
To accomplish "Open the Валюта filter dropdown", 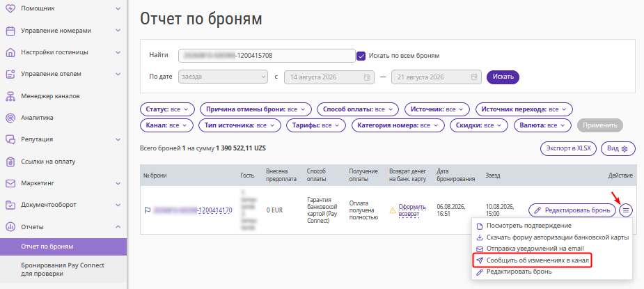I will 542,125.
